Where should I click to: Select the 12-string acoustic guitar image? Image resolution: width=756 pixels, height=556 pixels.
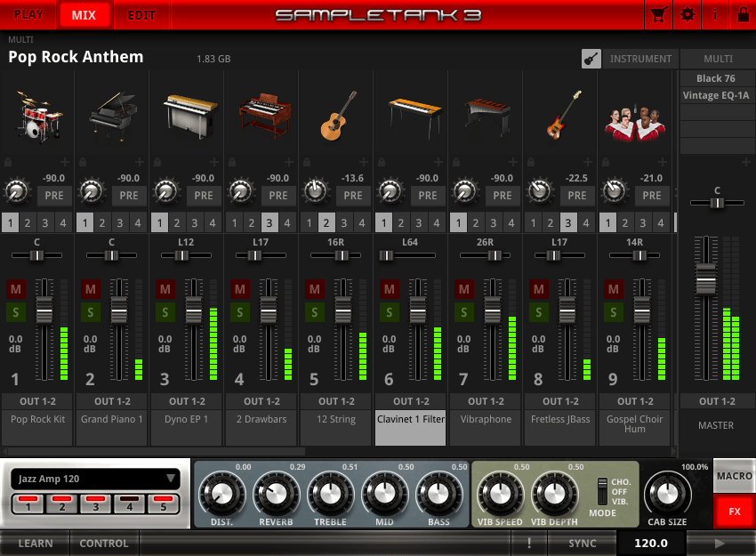338,116
